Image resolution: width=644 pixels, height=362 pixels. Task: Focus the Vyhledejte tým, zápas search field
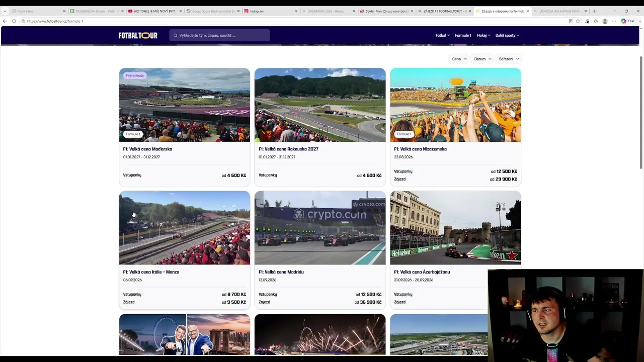[x=219, y=35]
